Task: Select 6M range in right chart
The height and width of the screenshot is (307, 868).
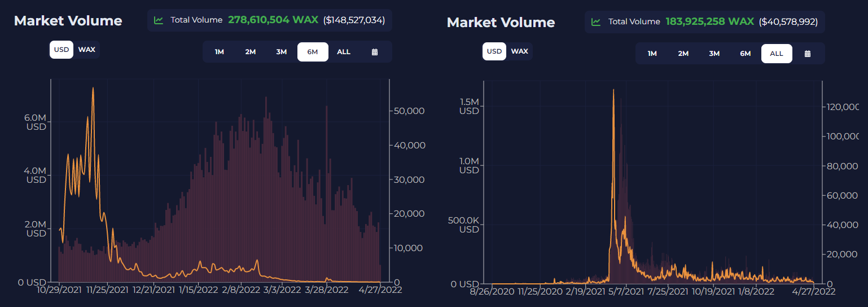Action: tap(746, 54)
